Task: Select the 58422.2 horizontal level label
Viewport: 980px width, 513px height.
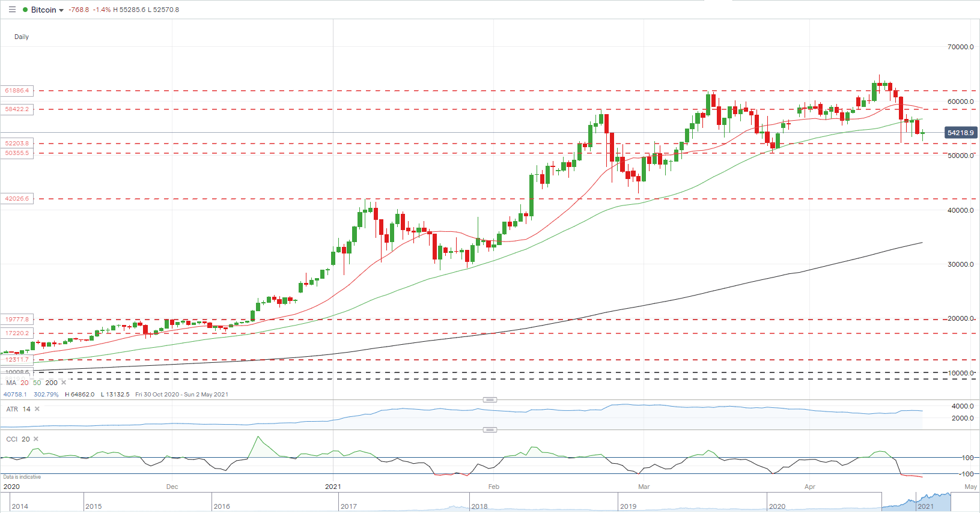Action: tap(17, 109)
